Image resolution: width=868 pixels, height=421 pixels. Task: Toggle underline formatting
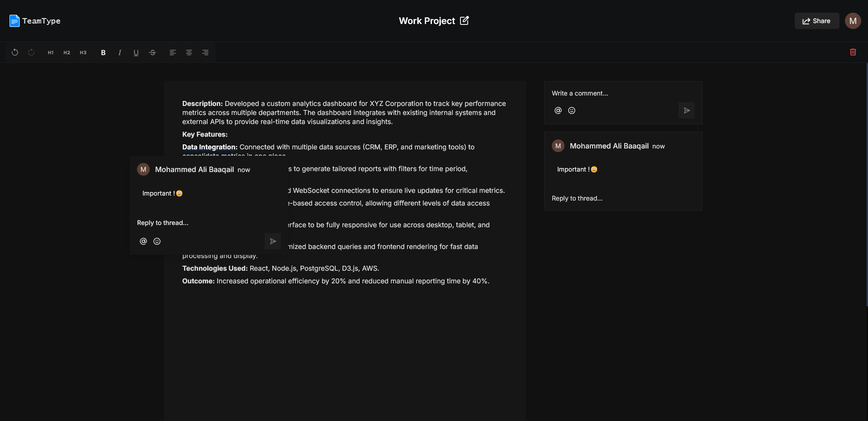[x=136, y=53]
